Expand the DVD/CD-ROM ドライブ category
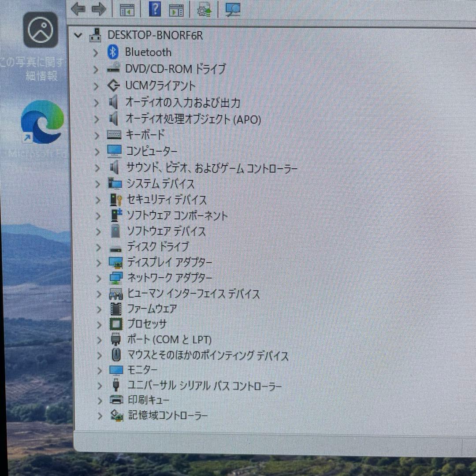 (96, 69)
